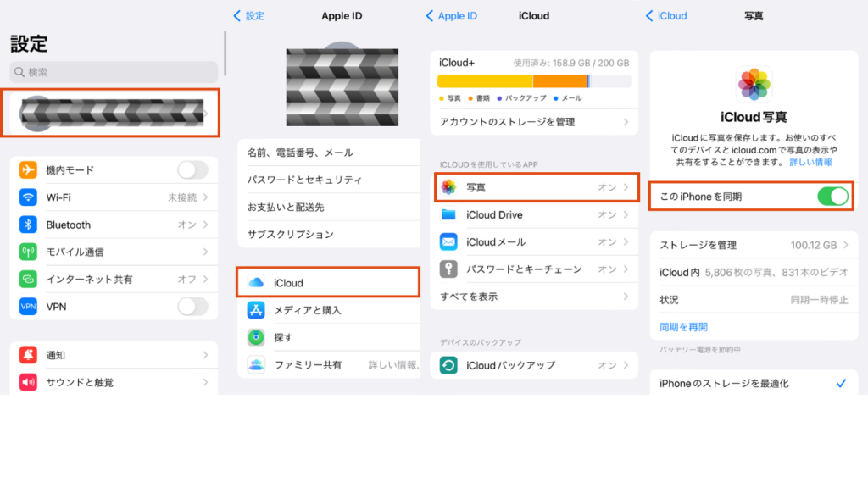Tap the Airplane Mode (機内モード) icon
The image size is (868, 488).
pyautogui.click(x=28, y=169)
